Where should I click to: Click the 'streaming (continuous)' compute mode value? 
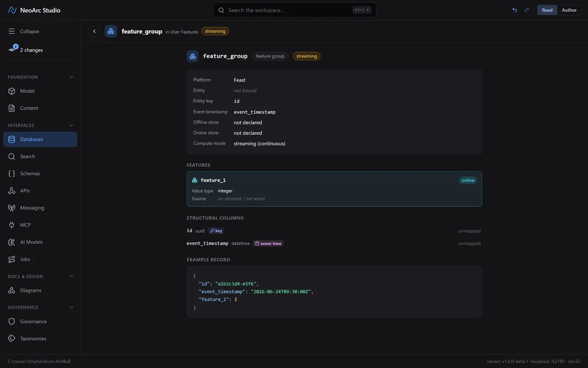click(x=259, y=144)
